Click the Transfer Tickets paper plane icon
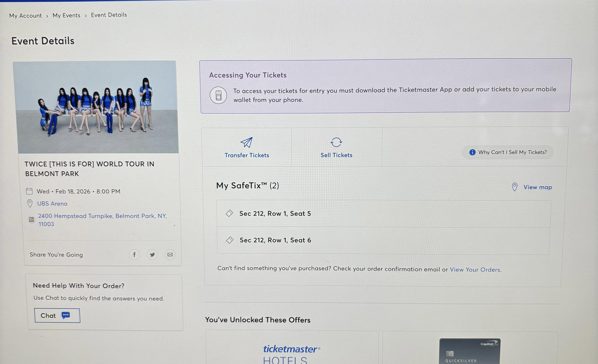The image size is (598, 364). pos(246,142)
